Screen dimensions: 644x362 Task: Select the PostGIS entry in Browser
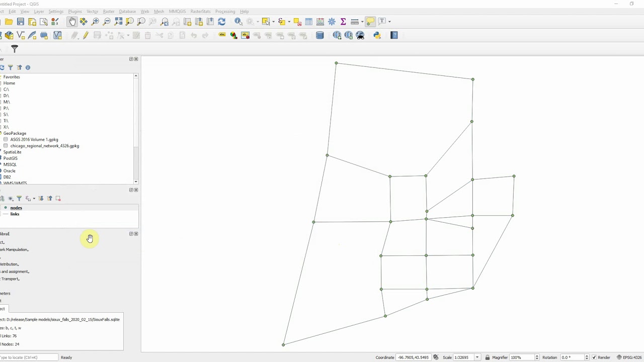pos(10,158)
